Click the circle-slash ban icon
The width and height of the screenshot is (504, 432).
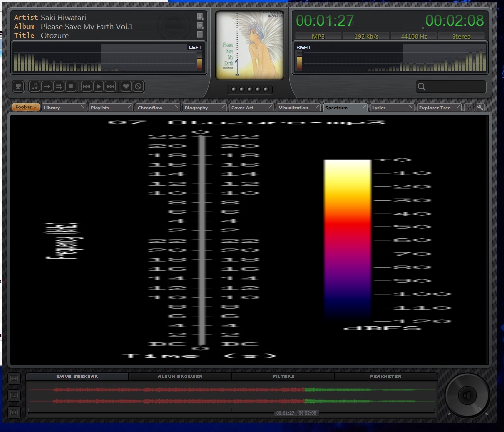point(138,87)
